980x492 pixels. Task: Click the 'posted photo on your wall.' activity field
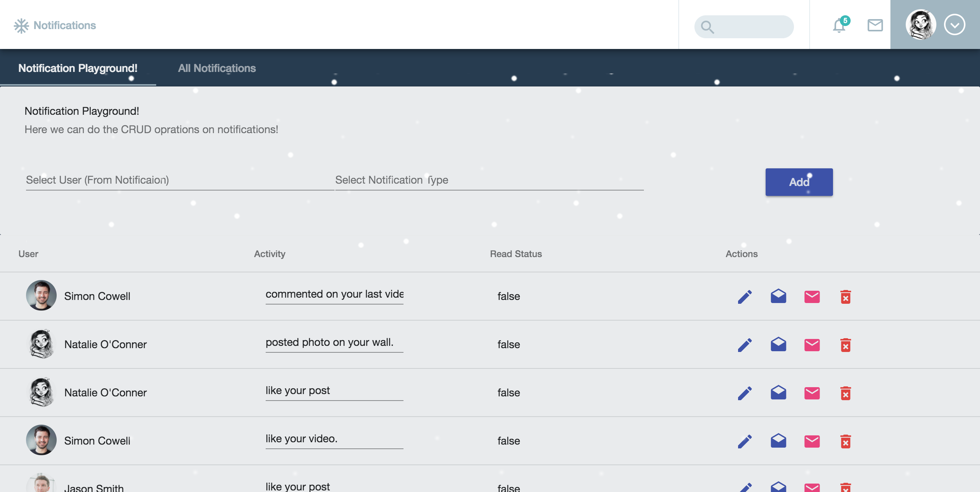pyautogui.click(x=334, y=342)
